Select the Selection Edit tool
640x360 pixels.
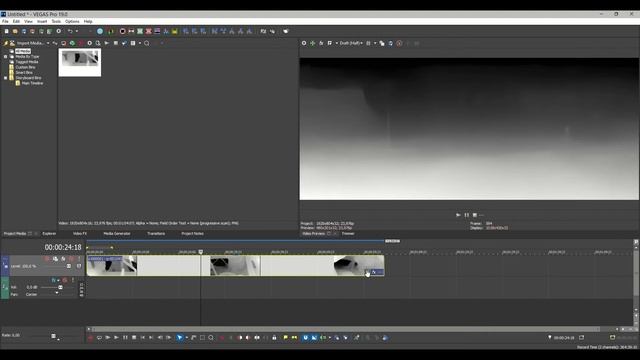click(202, 338)
